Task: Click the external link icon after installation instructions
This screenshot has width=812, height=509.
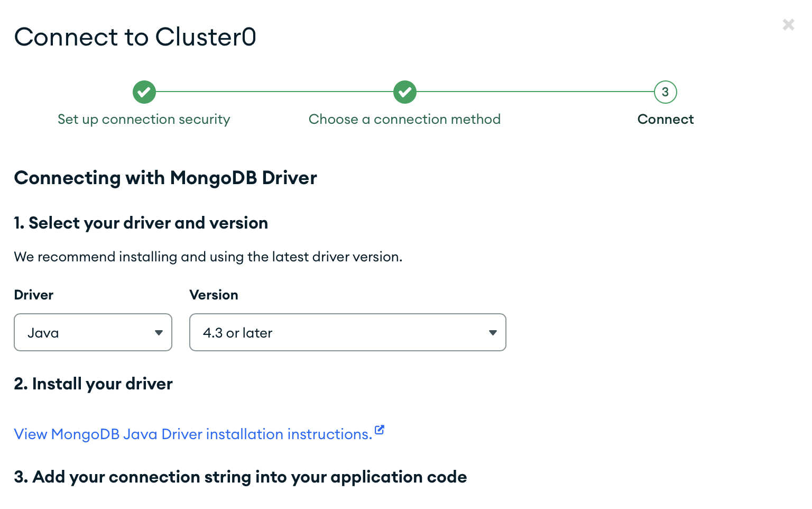Action: (380, 430)
